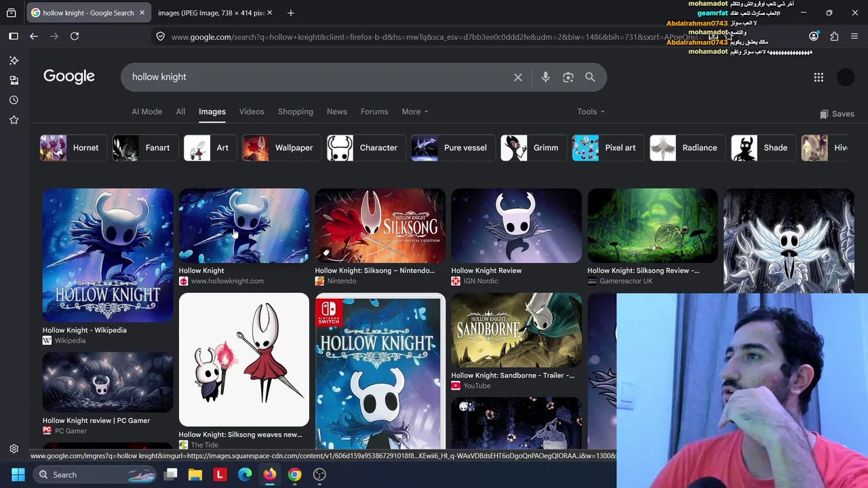Toggle the Firefox sidebar button
The height and width of the screenshot is (488, 868).
14,37
